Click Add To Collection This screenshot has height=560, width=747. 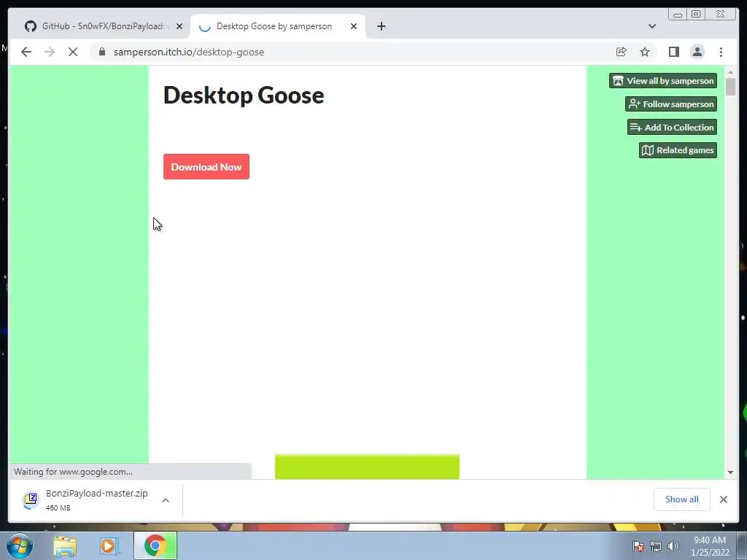pyautogui.click(x=672, y=127)
